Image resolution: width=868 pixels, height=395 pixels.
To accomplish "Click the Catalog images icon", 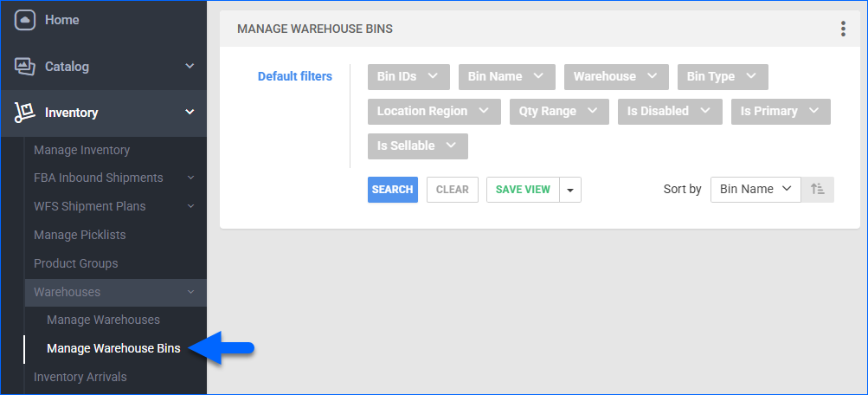I will [24, 67].
